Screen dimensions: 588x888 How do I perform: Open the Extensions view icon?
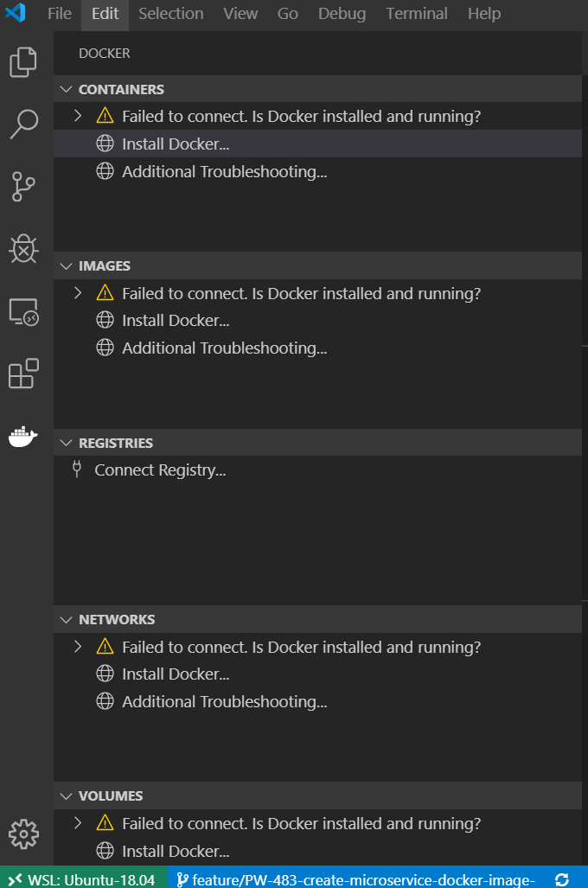22,374
